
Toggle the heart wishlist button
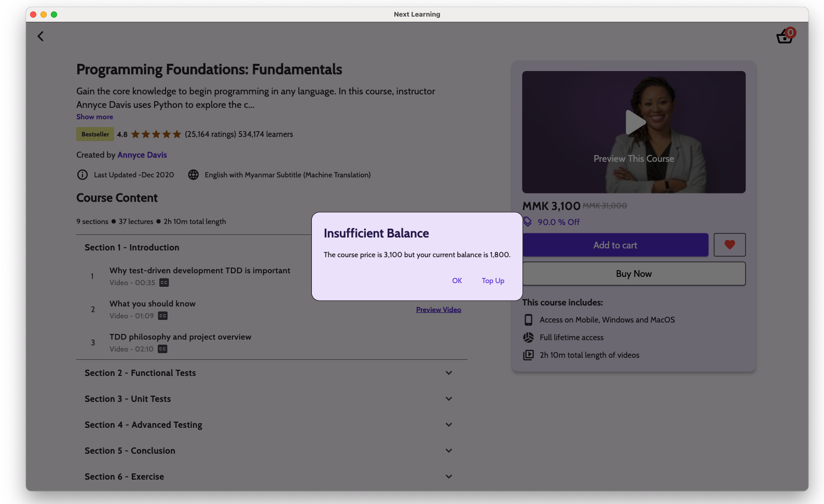(729, 245)
